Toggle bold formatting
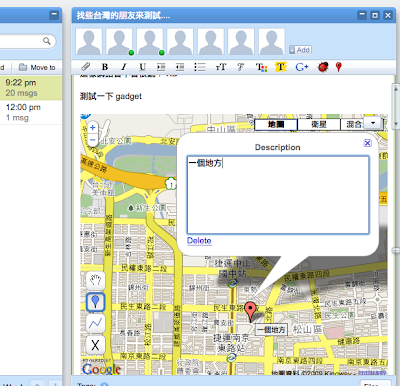Viewport: 400px width, 386px height. 105,67
